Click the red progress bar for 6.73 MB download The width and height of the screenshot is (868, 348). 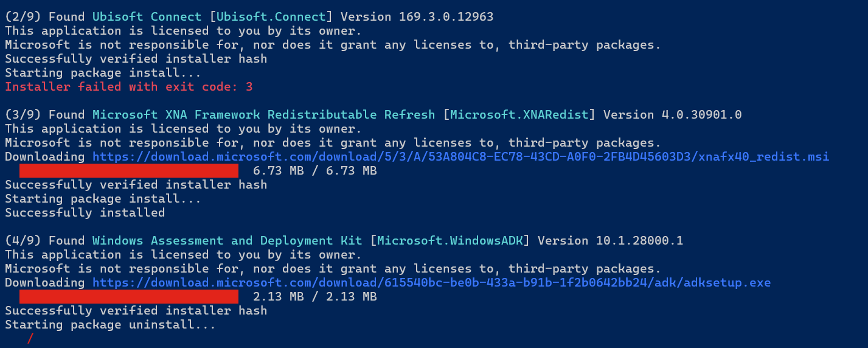click(x=128, y=171)
